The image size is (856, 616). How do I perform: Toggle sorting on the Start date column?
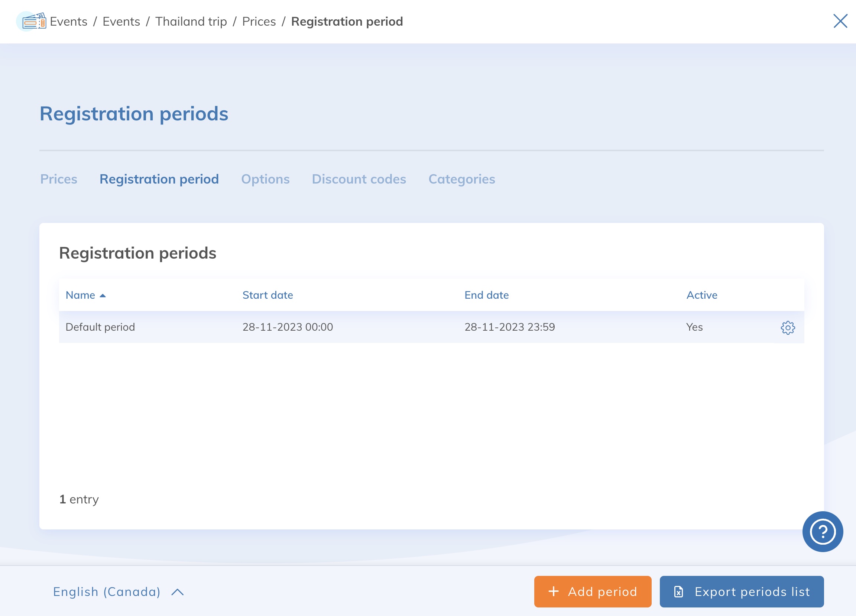(268, 295)
